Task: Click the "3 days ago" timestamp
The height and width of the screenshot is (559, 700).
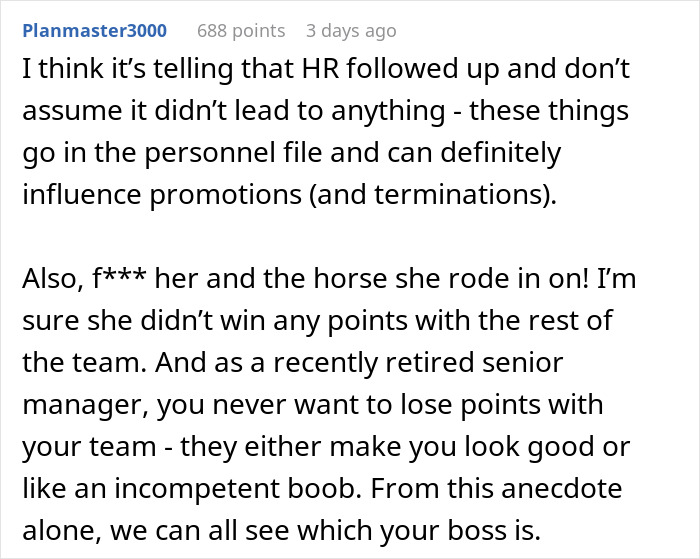Action: 351,31
